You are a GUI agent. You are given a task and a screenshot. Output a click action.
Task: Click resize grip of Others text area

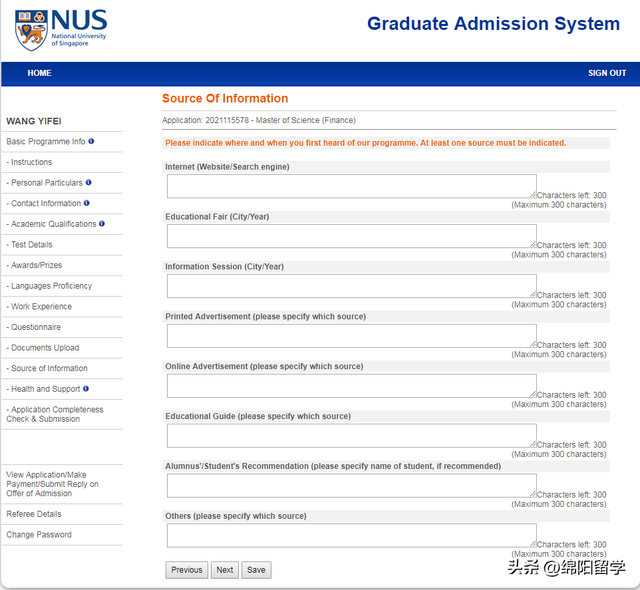533,544
